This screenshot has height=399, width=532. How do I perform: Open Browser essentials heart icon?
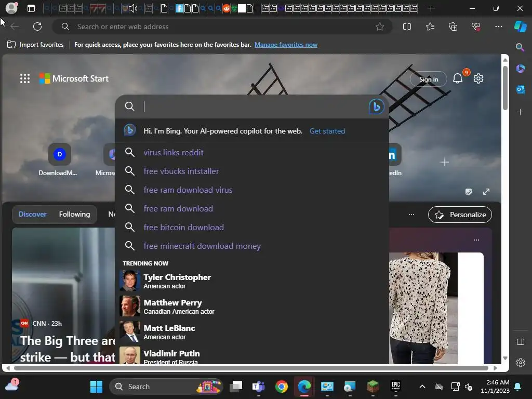pyautogui.click(x=476, y=26)
